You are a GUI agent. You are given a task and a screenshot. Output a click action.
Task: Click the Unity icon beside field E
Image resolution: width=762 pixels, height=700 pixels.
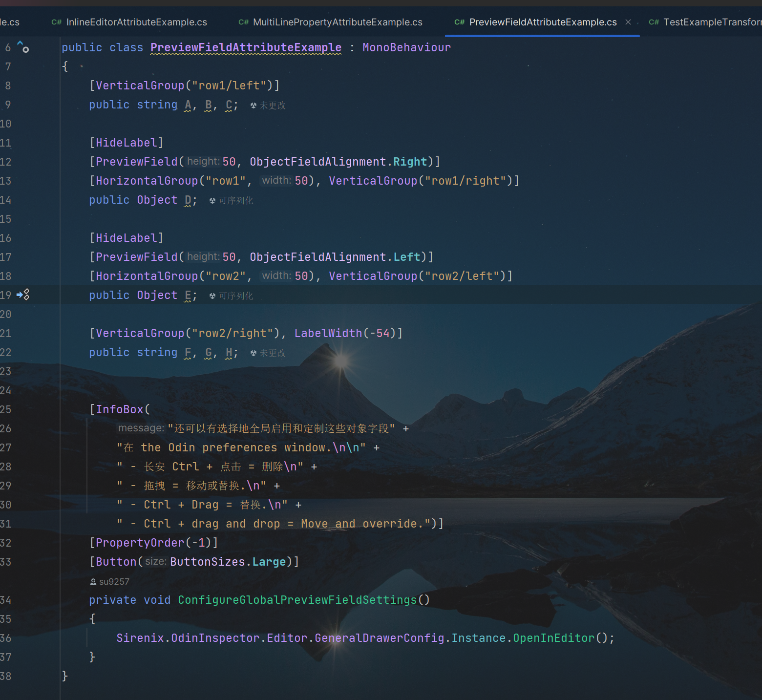[x=212, y=296]
